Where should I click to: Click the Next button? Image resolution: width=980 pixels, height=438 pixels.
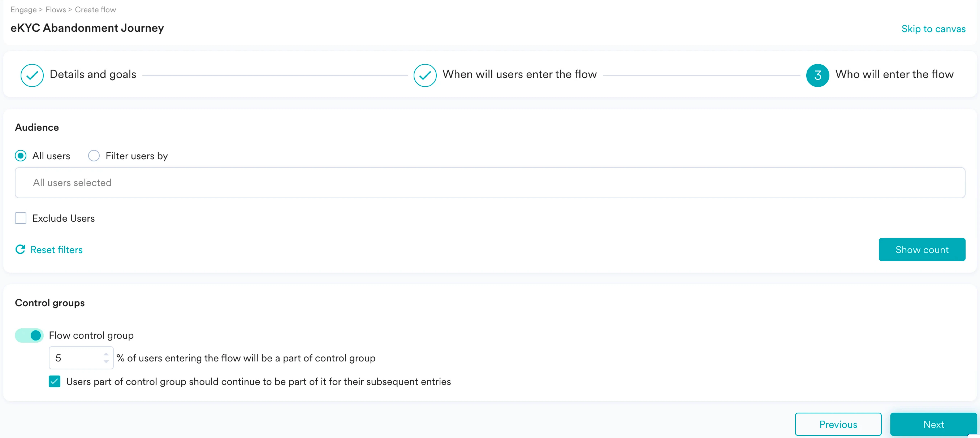click(933, 424)
